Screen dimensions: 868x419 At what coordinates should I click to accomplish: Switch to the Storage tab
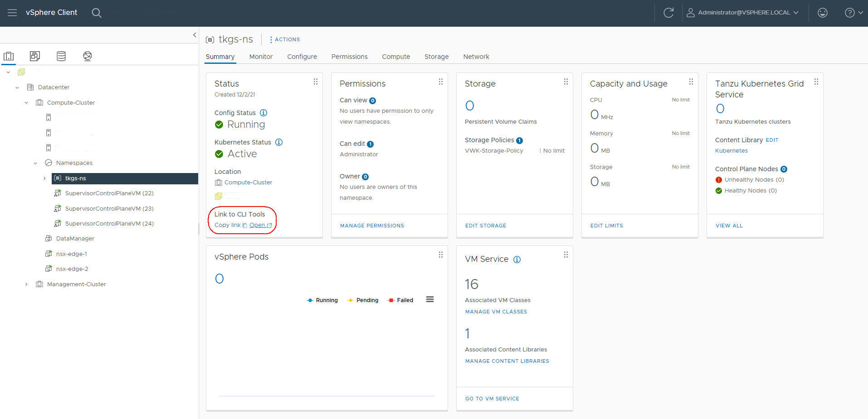(x=436, y=57)
